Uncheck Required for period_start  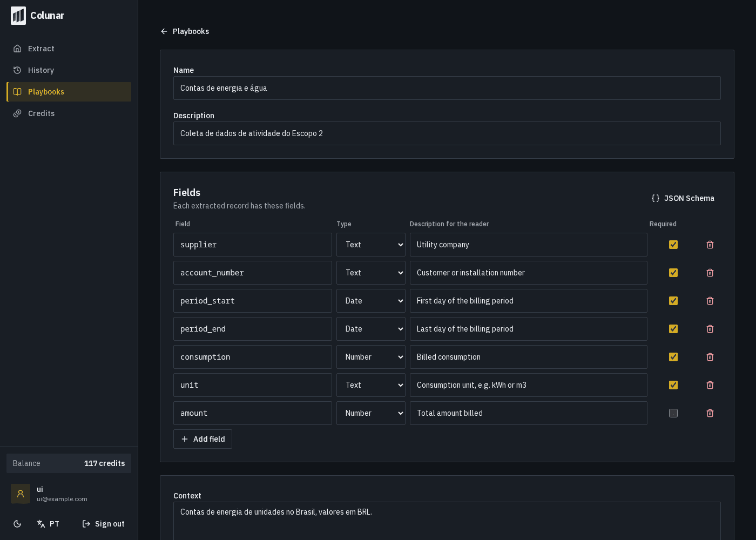coord(673,301)
